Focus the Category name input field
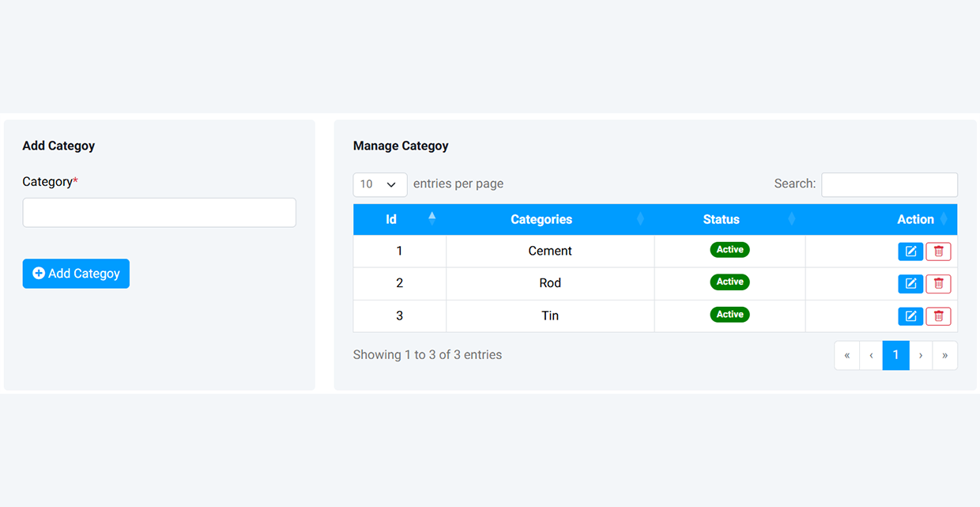980x507 pixels. 160,213
